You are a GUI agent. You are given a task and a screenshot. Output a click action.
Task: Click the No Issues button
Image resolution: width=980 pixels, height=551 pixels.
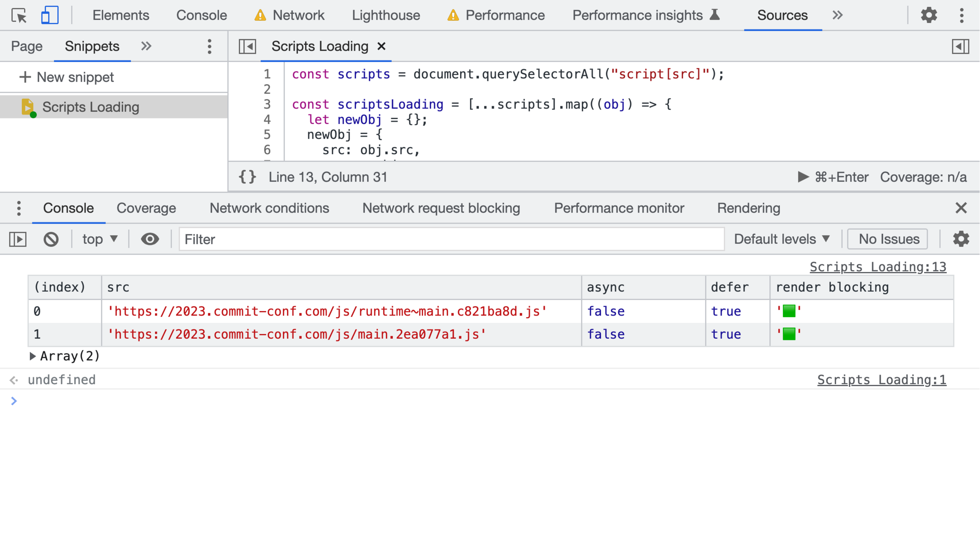tap(888, 239)
